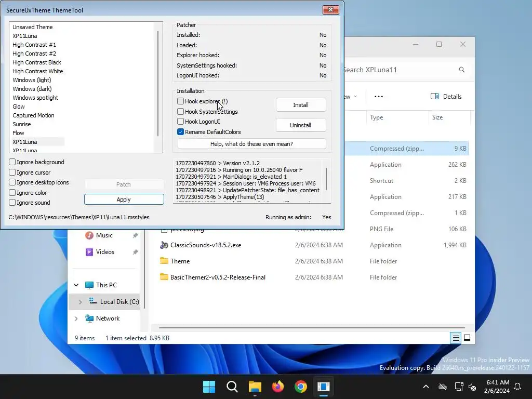This screenshot has width=532, height=399.
Task: Open Music in the Explorer sidebar
Action: pyautogui.click(x=104, y=235)
